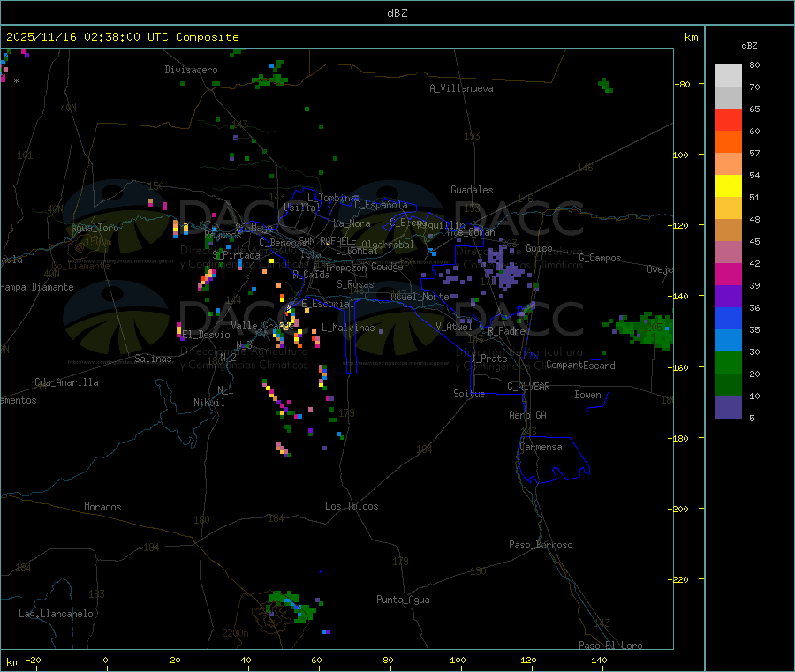Click the red 60-65 dBZ legend swatch
795x672 pixels.
728,119
